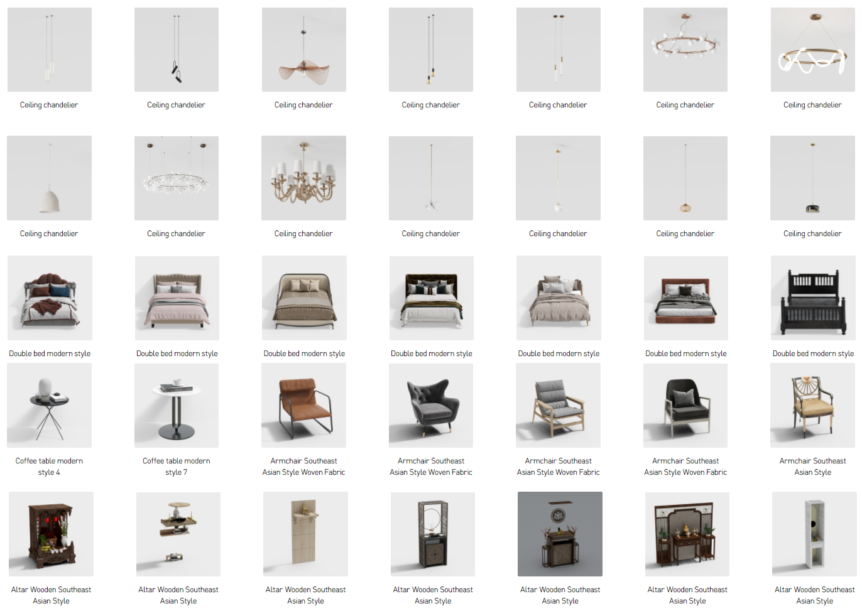
Task: Select the carved wooden altar with red lights
Action: pyautogui.click(x=51, y=534)
